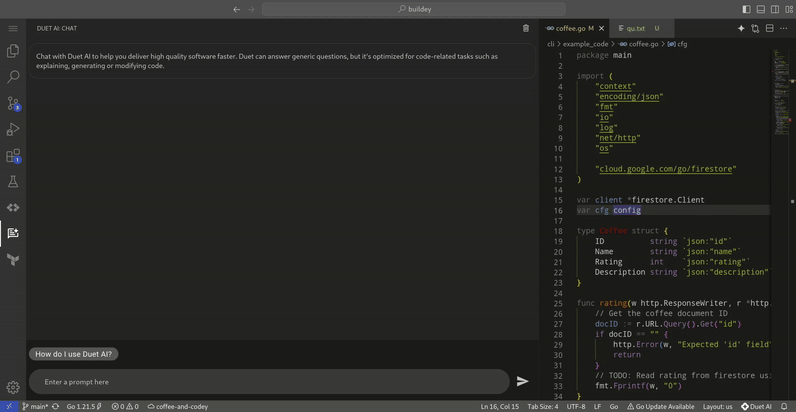Open the hamburger application menu
The image size is (796, 412).
tap(13, 28)
